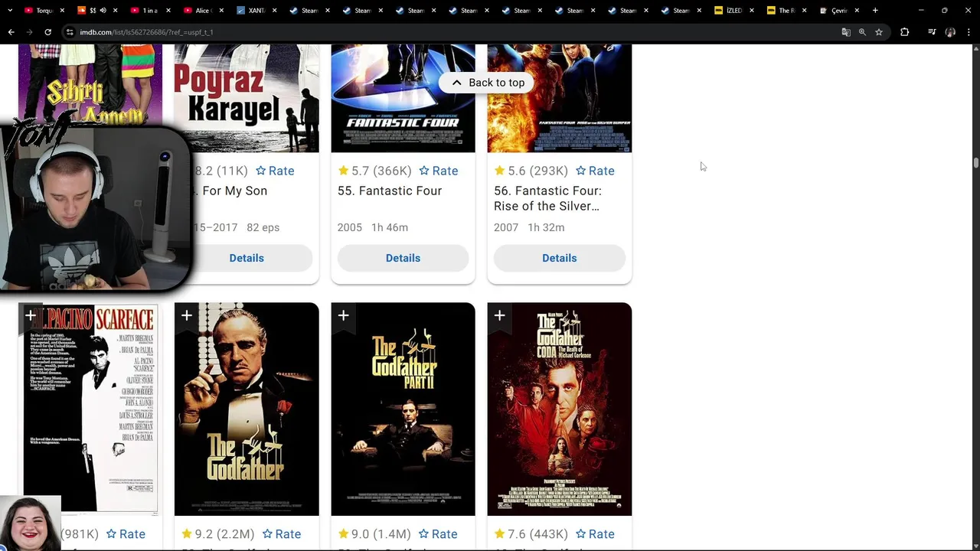Screen dimensions: 980x551
Task: Rate For My Son with star icon
Action: coord(275,171)
